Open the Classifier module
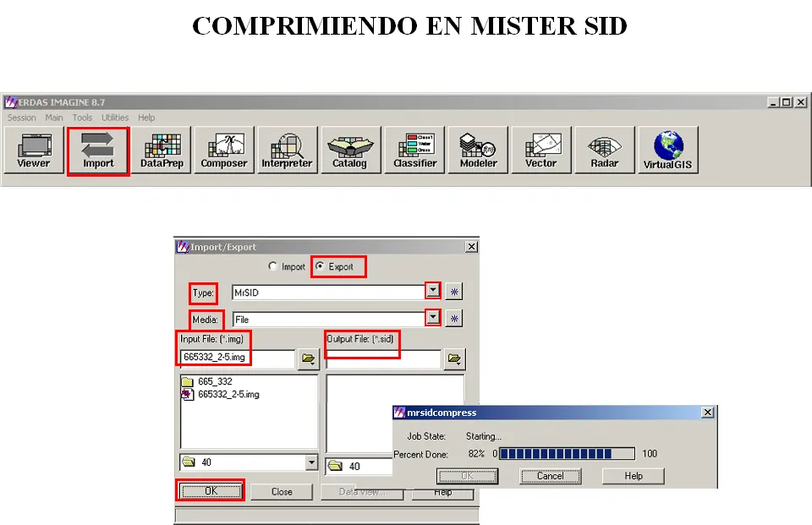The height and width of the screenshot is (525, 812). (414, 150)
